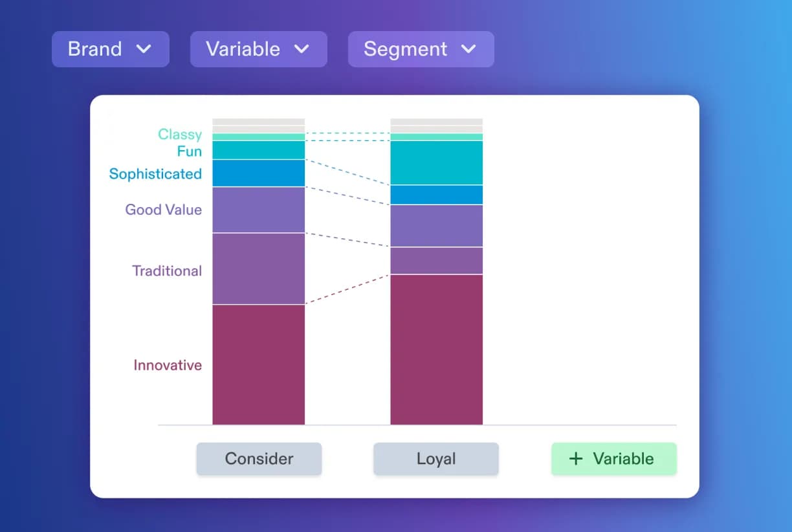Click the Sophisticated attribute label

(x=155, y=173)
